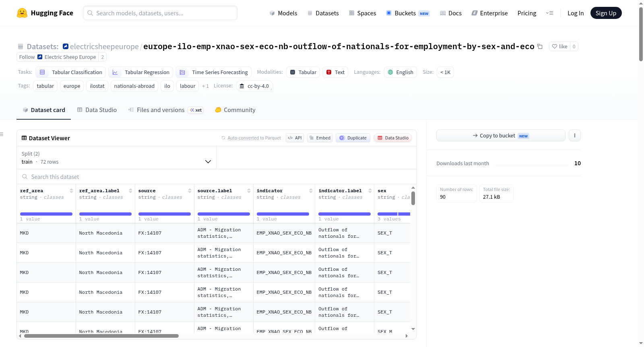Click the indicator column distribution bar
Viewport: 644px width, 347px height.
[283, 214]
